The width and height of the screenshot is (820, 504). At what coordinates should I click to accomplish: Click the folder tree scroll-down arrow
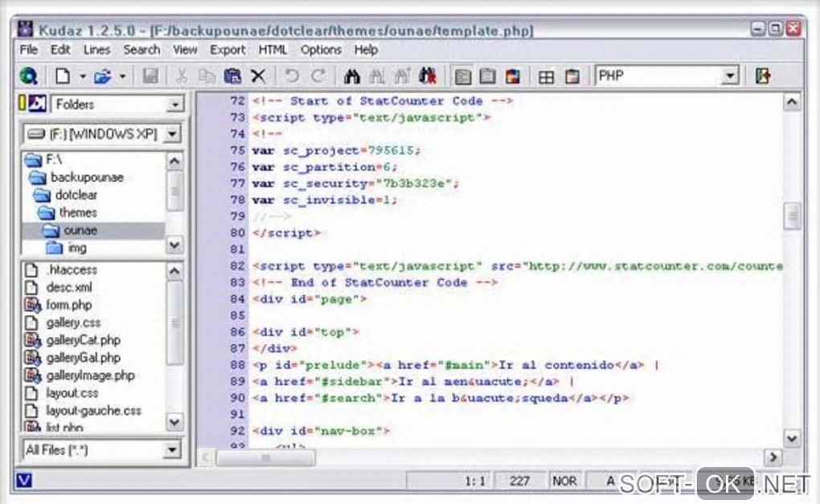(x=174, y=244)
